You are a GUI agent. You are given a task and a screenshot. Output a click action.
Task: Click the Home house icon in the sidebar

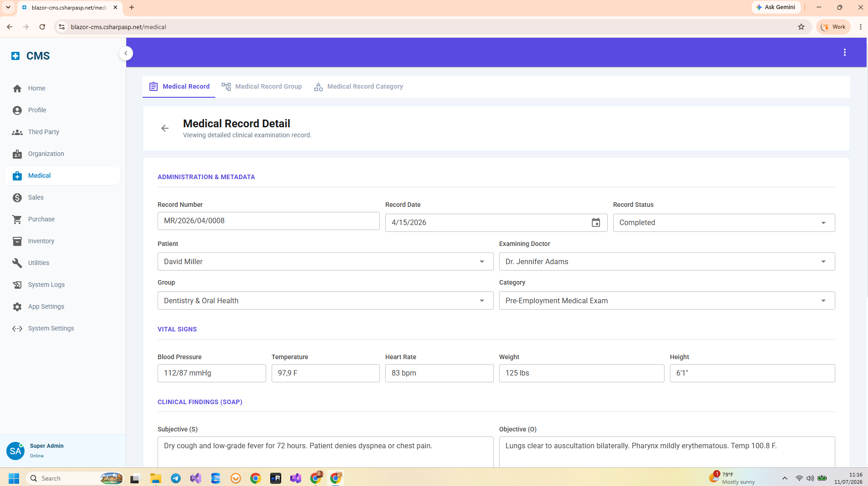tap(17, 89)
